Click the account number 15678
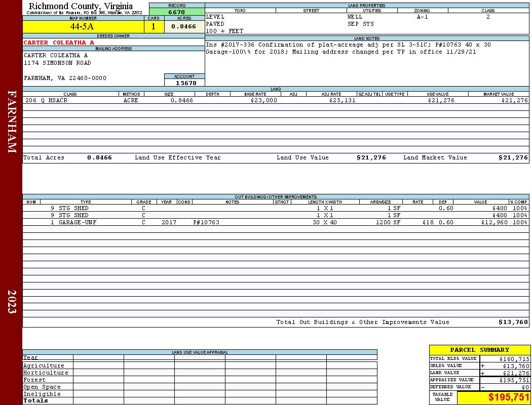Viewport: 532px width, 405px height. pos(186,83)
